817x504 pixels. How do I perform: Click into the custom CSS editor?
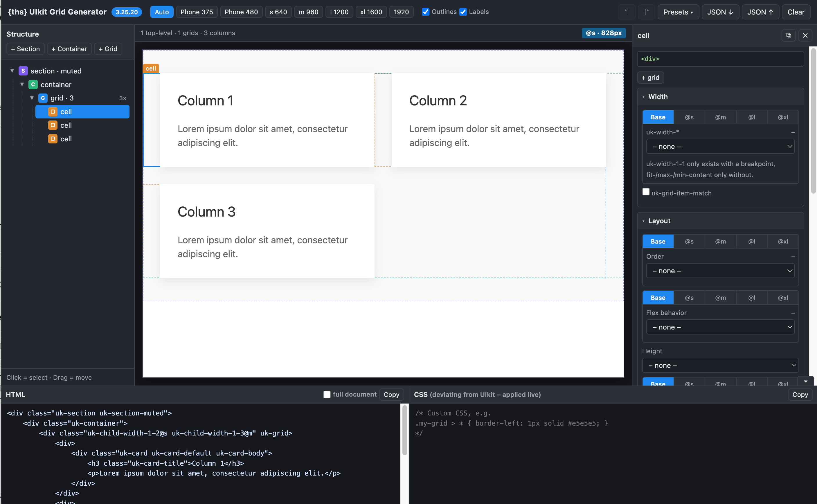pyautogui.click(x=613, y=453)
